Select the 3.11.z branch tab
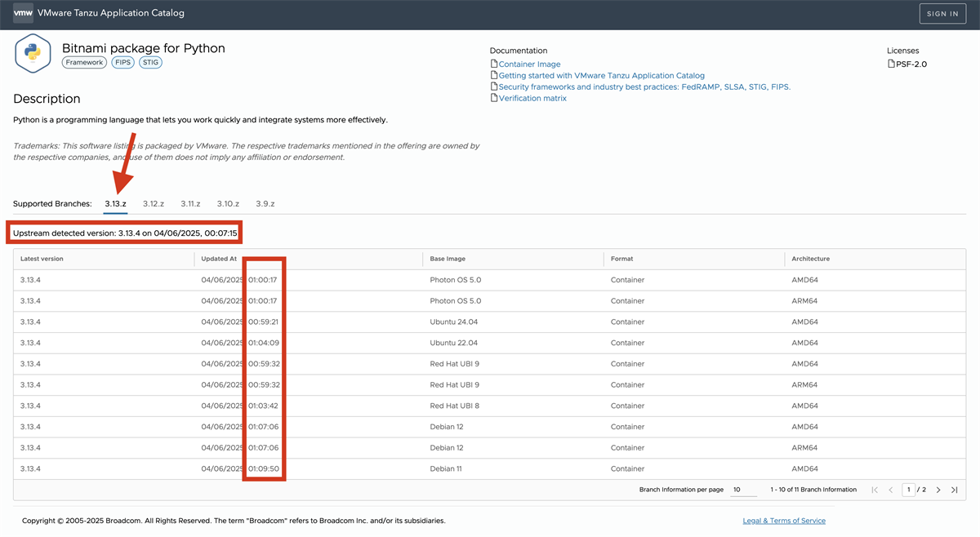 tap(190, 203)
